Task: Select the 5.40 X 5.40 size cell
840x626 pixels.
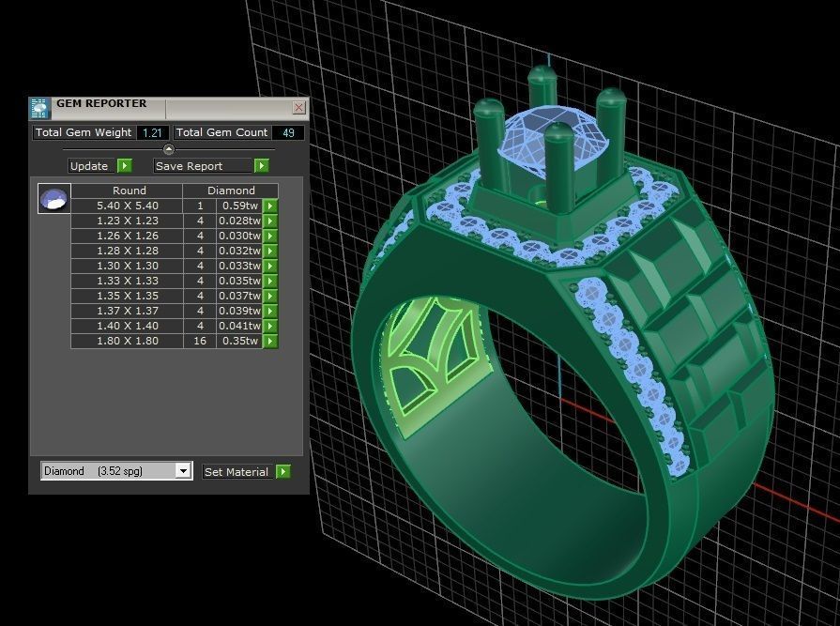Action: (127, 206)
